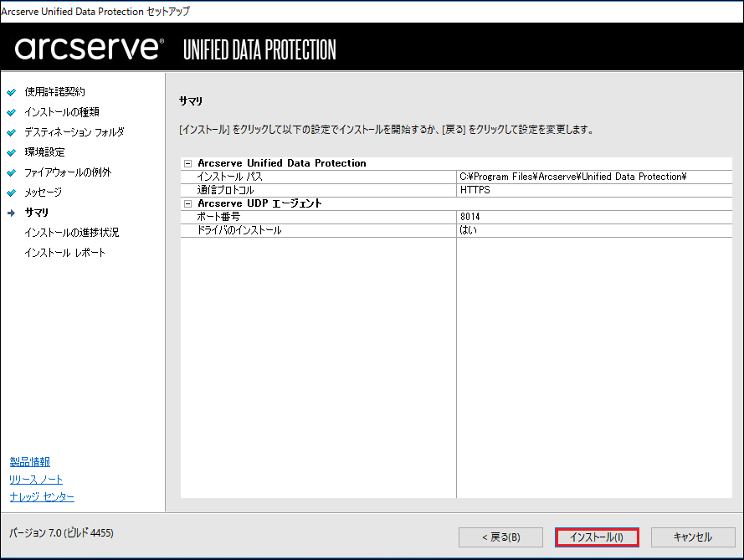Open the ナレッジ センター link
The height and width of the screenshot is (560, 744).
tap(42, 497)
